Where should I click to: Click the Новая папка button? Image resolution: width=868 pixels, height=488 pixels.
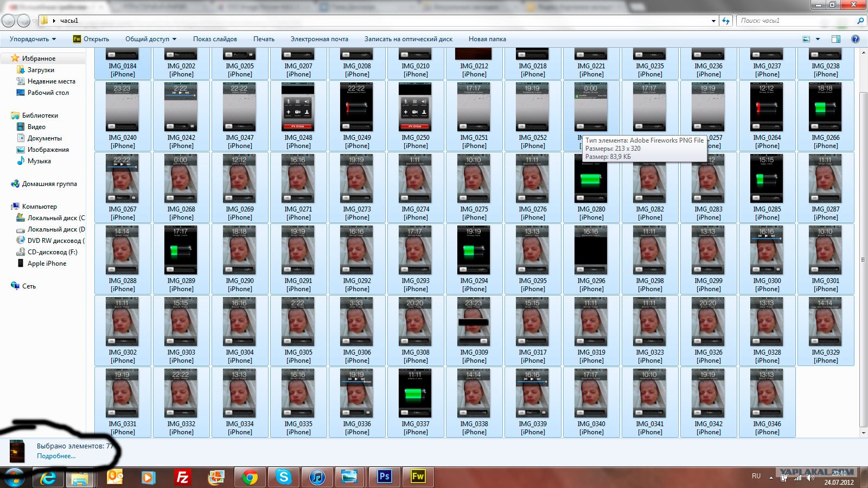click(x=487, y=39)
